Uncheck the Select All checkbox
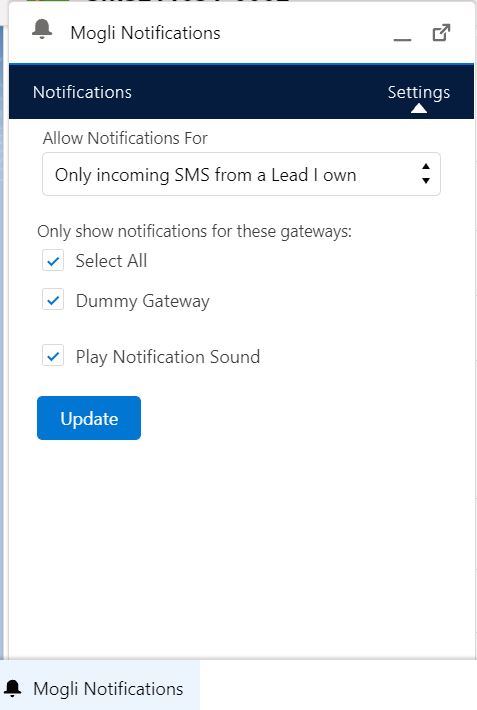This screenshot has height=710, width=477. (x=53, y=261)
